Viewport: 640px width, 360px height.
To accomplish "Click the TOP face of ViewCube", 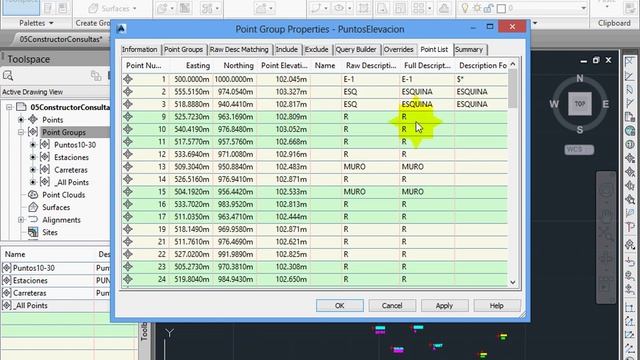I will click(x=580, y=104).
